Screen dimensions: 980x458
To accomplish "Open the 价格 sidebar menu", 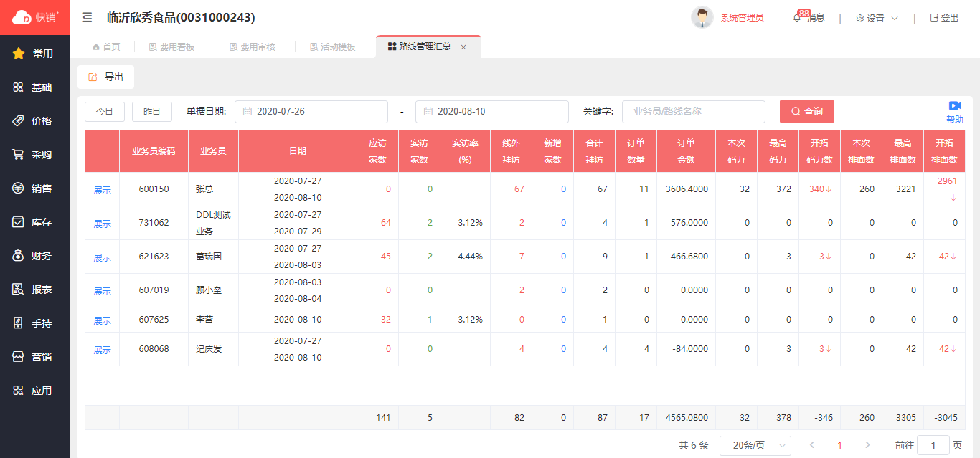I will pyautogui.click(x=34, y=121).
